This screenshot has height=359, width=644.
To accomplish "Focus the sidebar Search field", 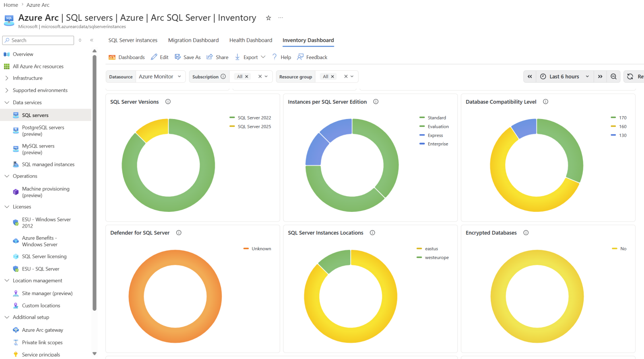I will pyautogui.click(x=38, y=40).
